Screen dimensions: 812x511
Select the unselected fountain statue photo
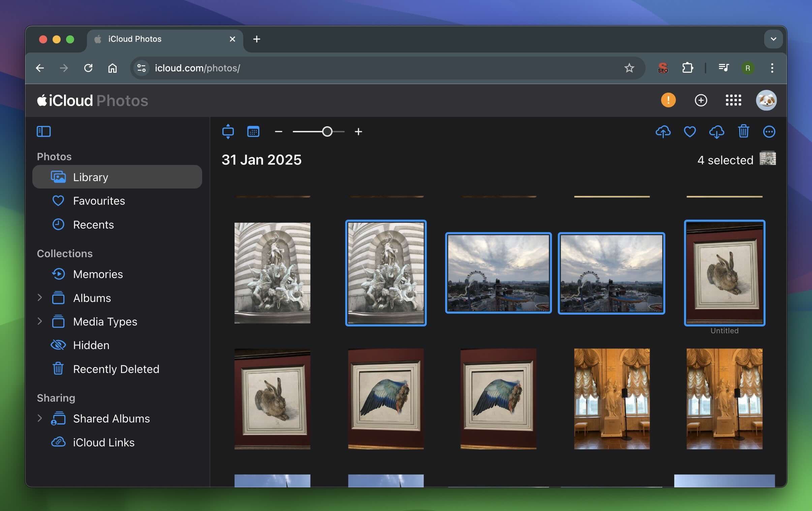click(x=272, y=273)
